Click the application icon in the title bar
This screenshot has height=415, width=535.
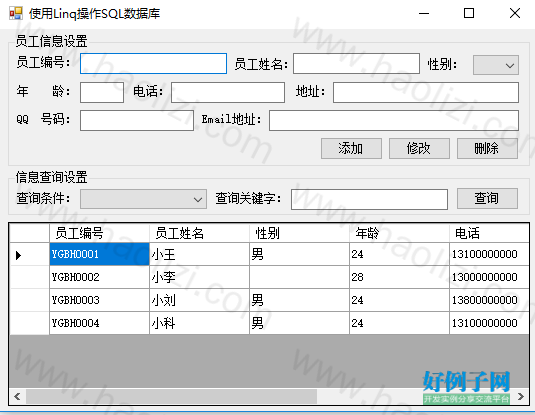(x=16, y=13)
